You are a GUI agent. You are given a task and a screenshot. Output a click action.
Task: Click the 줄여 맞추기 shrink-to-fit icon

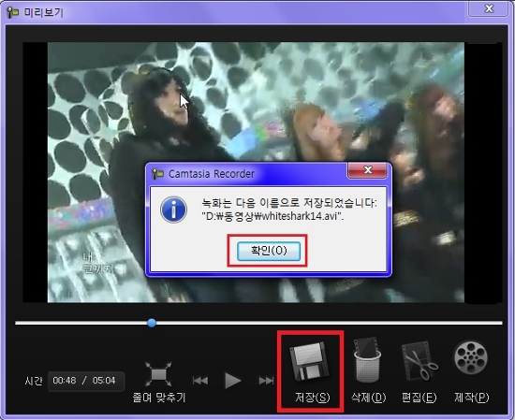(x=158, y=374)
